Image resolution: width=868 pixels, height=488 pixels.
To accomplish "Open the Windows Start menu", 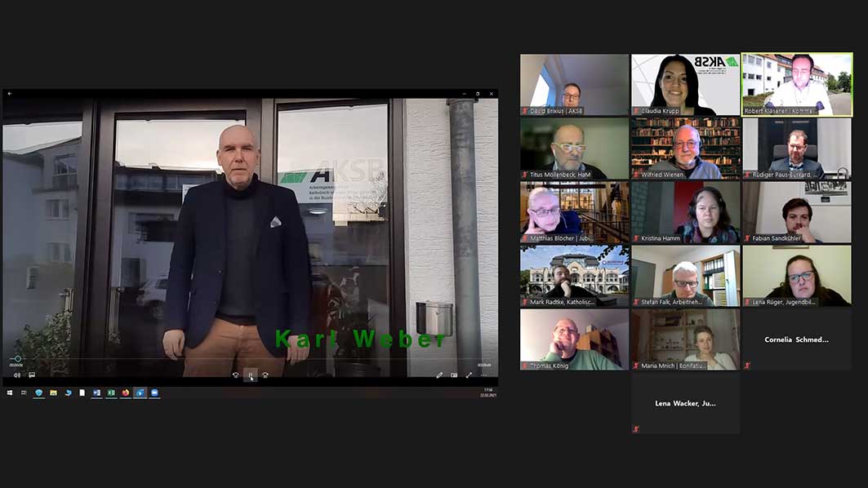I will click(x=10, y=393).
